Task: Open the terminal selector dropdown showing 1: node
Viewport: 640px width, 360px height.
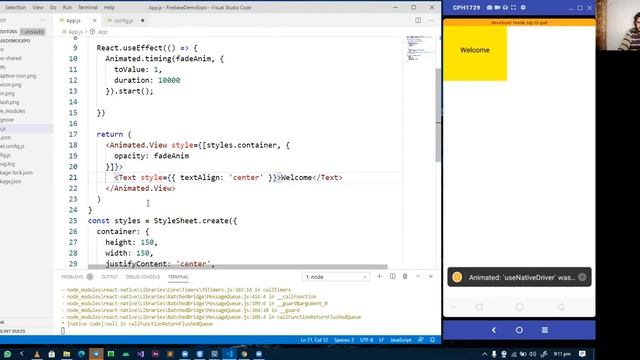Action: click(x=336, y=277)
